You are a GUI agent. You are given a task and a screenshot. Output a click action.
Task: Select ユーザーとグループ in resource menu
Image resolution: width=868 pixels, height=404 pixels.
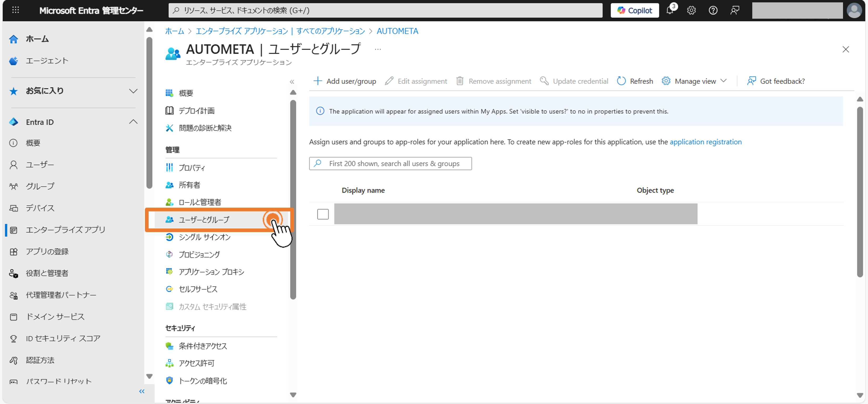coord(204,220)
